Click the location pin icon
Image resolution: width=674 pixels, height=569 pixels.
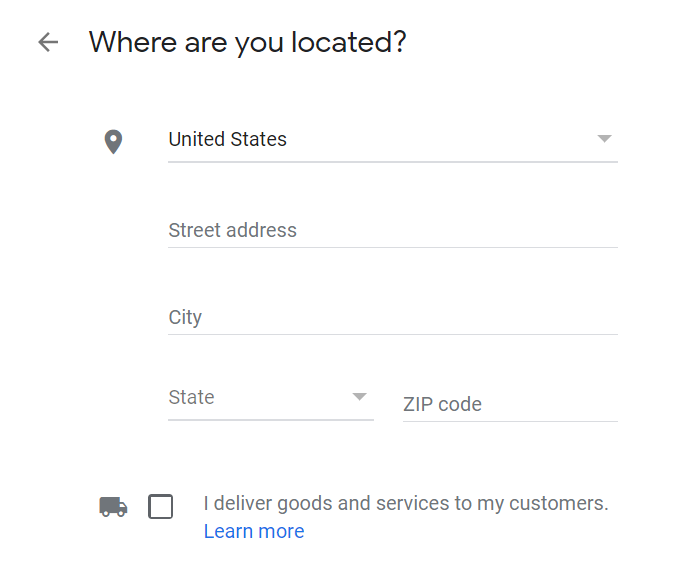[x=113, y=141]
